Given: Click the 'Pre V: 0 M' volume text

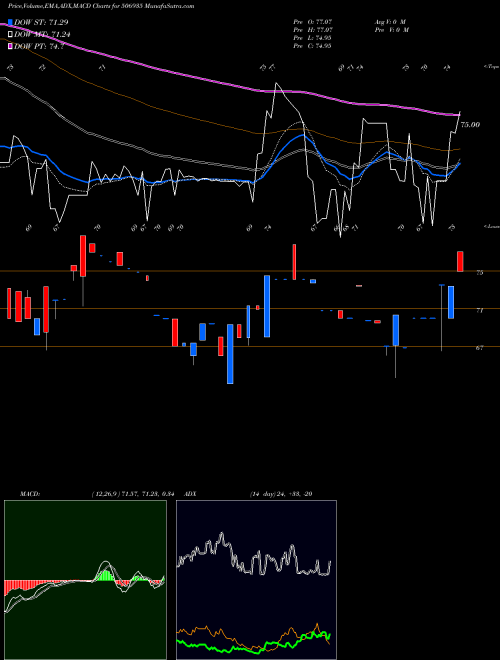Looking at the screenshot, I should 391,30.
